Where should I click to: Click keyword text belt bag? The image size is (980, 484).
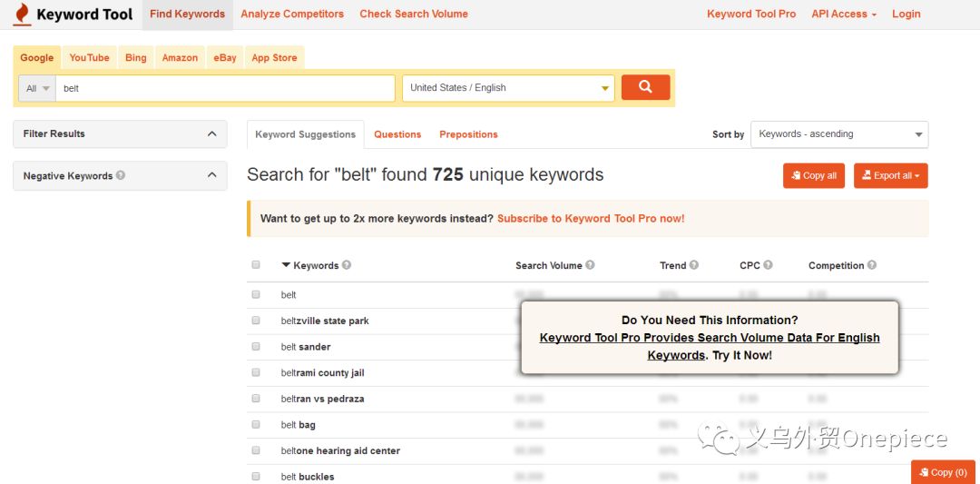click(x=299, y=425)
